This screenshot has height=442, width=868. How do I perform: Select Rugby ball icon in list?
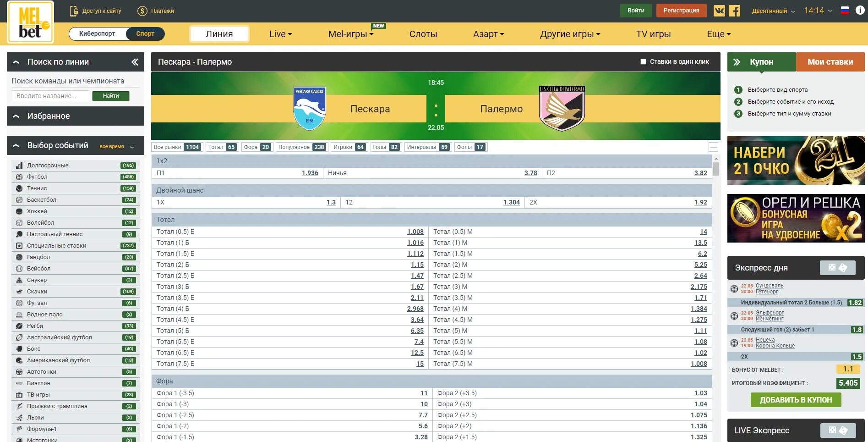click(x=19, y=326)
